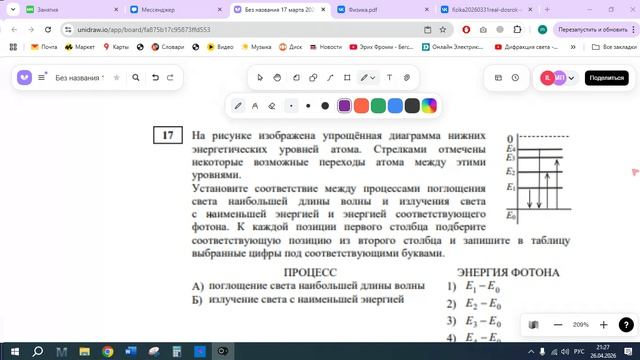Set smallest stroke thickness dot

point(291,106)
